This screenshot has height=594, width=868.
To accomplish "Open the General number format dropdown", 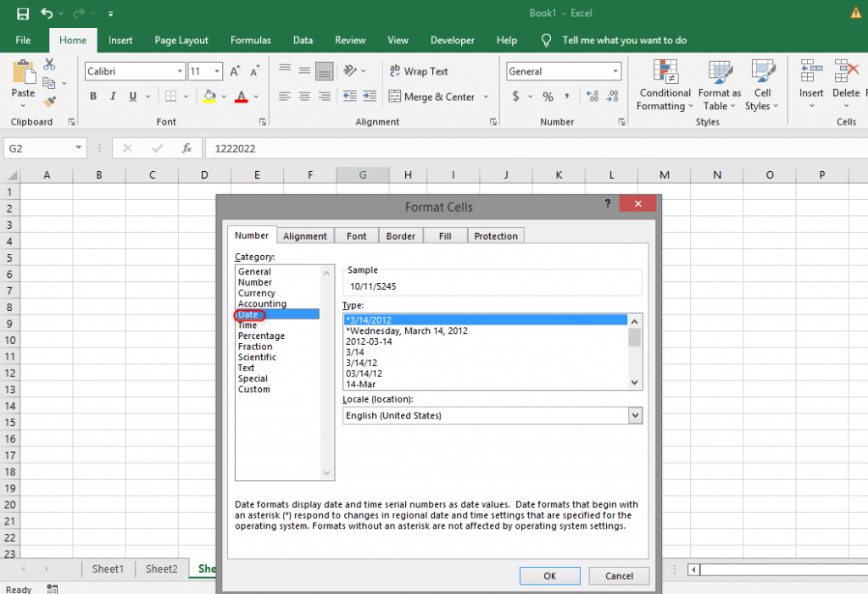I will (615, 71).
